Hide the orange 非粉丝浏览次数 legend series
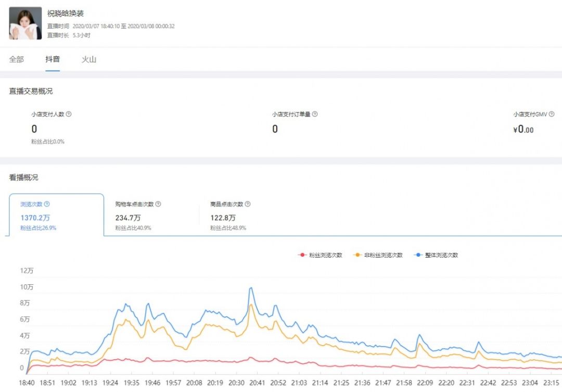Image resolution: width=562 pixels, height=392 pixels. click(378, 255)
